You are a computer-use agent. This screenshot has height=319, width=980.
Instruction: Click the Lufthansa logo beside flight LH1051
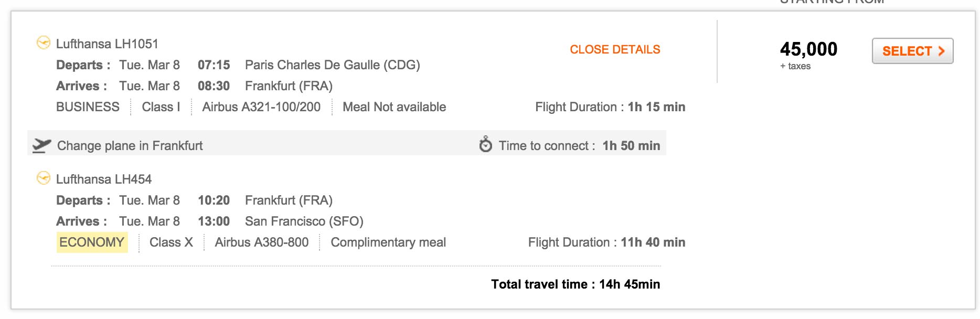pos(43,42)
